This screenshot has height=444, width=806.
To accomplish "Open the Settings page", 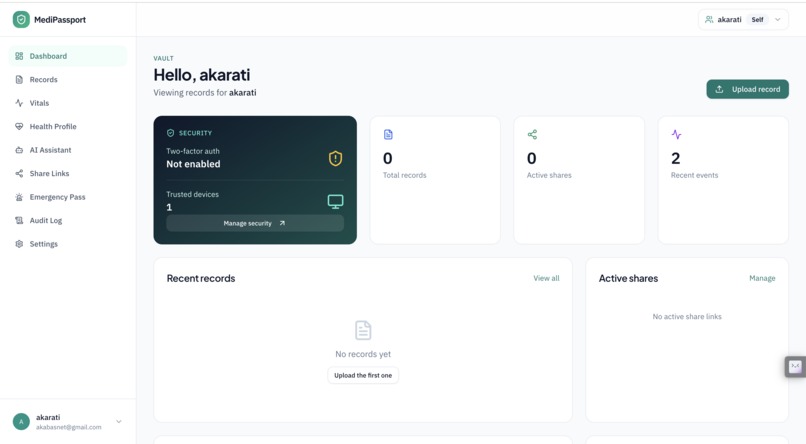I will pyautogui.click(x=68, y=244).
